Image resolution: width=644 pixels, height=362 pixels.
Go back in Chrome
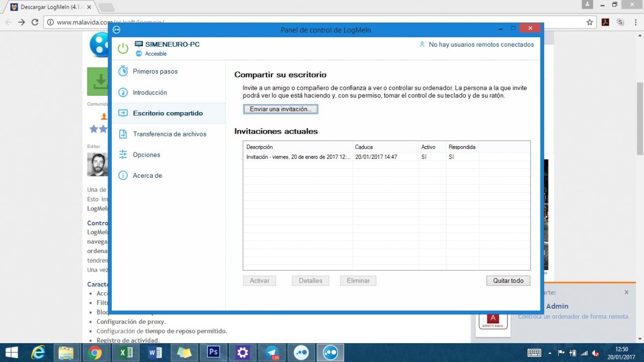[8, 22]
